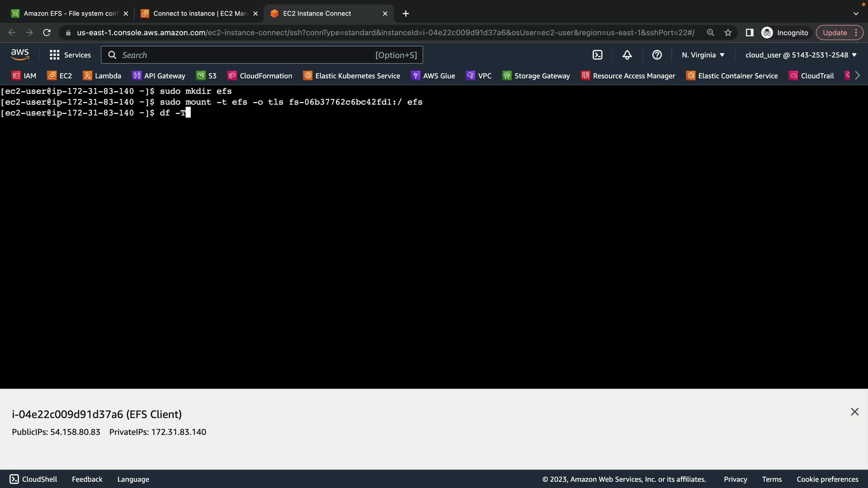This screenshot has height=488, width=868.
Task: Bookmark this page with the star icon
Action: point(728,33)
